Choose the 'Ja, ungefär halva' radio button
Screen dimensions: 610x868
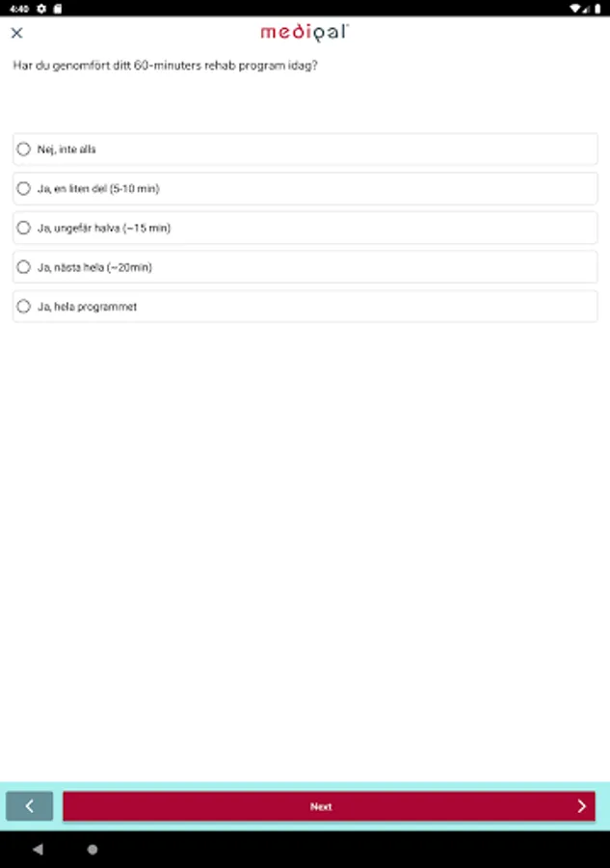coord(24,229)
